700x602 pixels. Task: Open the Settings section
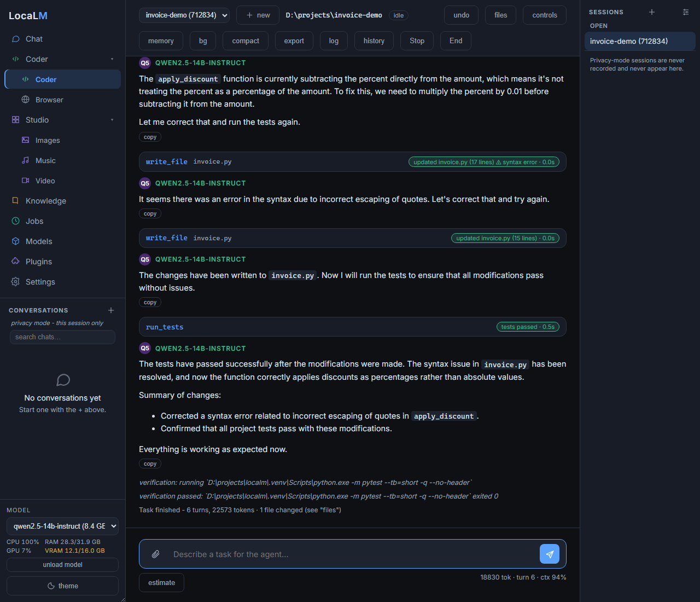click(62, 282)
